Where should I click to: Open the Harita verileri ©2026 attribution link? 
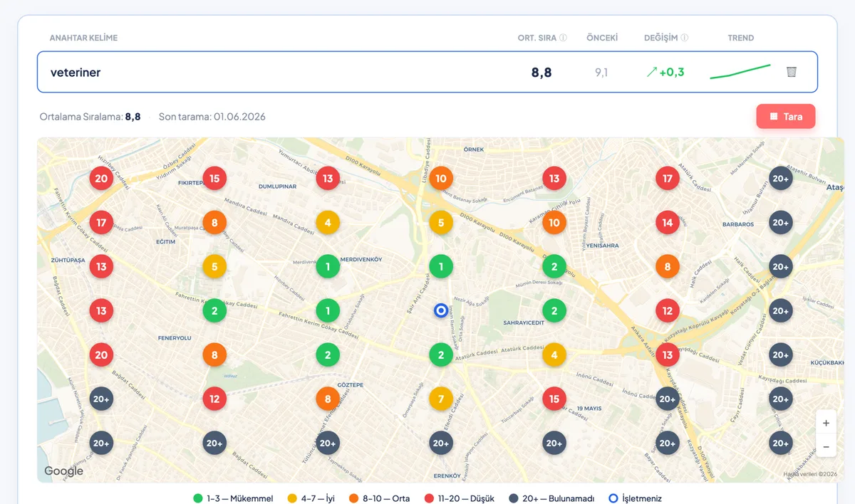coord(810,473)
